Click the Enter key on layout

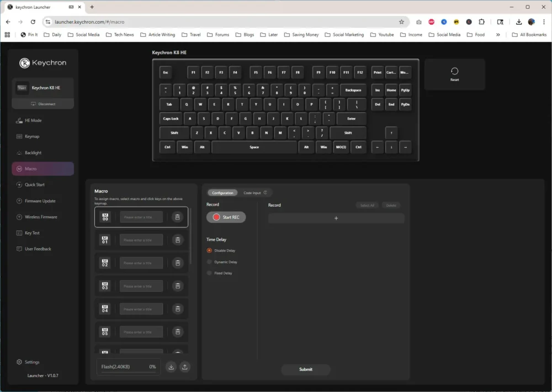point(351,119)
